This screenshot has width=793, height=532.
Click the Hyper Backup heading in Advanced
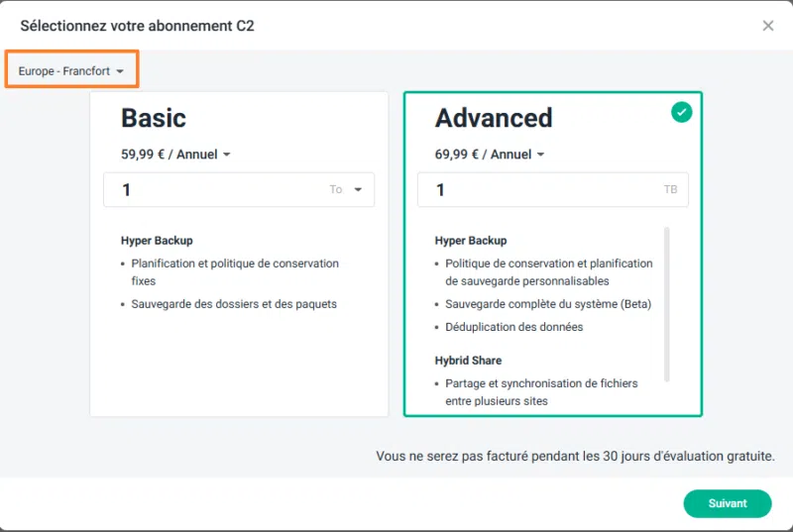pyautogui.click(x=471, y=241)
